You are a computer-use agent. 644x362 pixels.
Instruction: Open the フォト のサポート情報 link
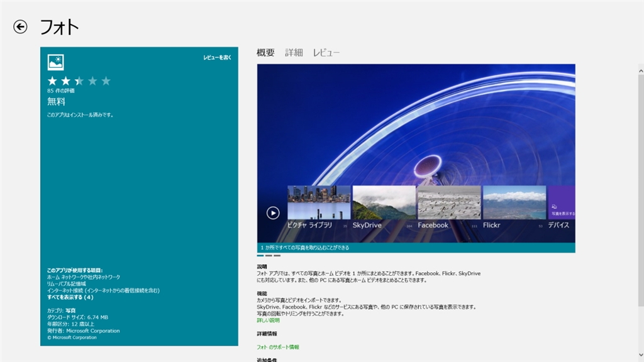pos(278,347)
